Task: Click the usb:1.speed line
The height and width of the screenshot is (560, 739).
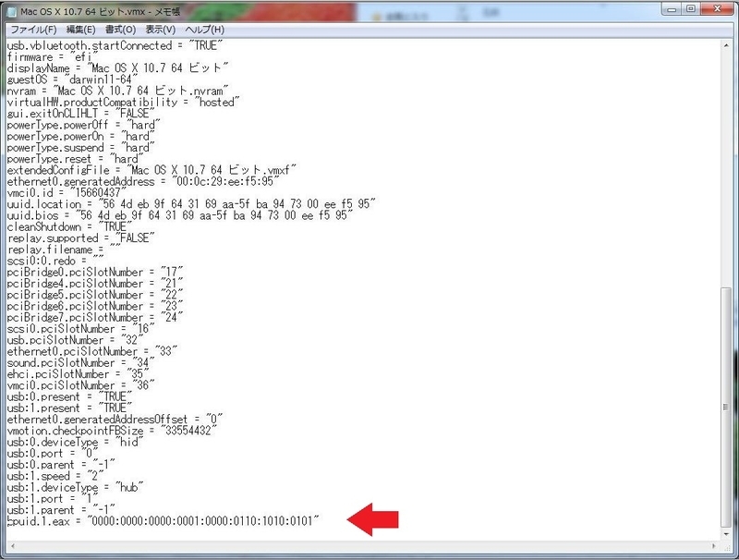Action: [55, 476]
